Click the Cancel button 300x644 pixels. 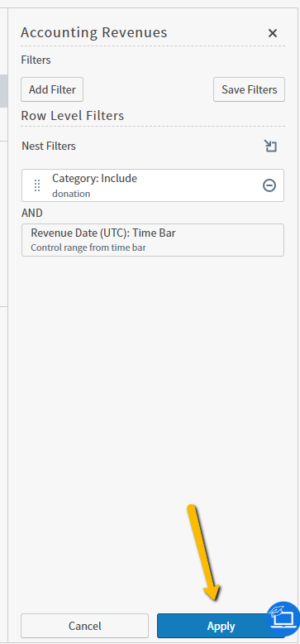pyautogui.click(x=85, y=626)
